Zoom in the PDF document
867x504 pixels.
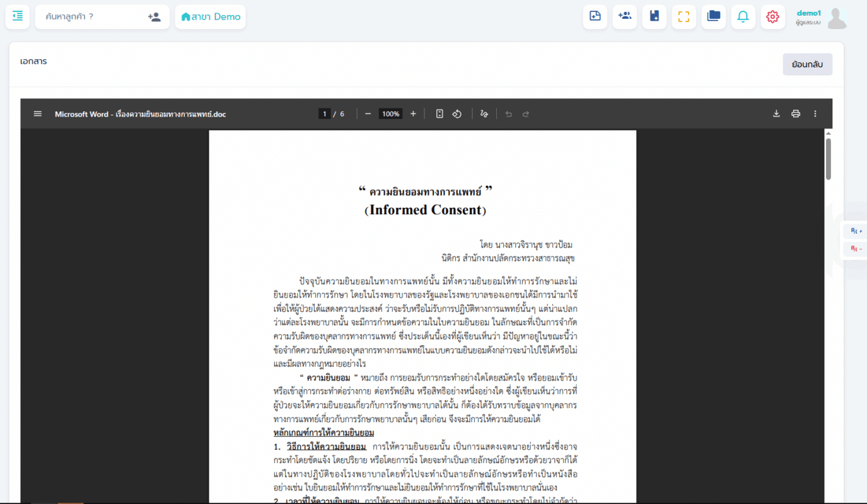[413, 114]
